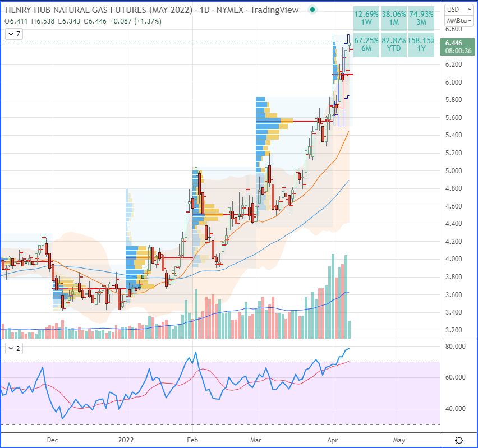This screenshot has width=478, height=448.
Task: Click the 5.000 price axis label
Action: pyautogui.click(x=454, y=170)
